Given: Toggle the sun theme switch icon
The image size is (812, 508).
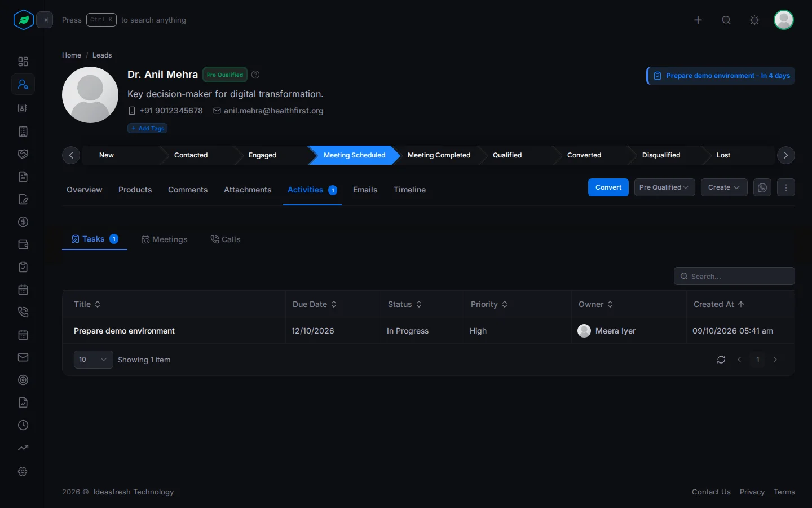Looking at the screenshot, I should click(x=754, y=20).
